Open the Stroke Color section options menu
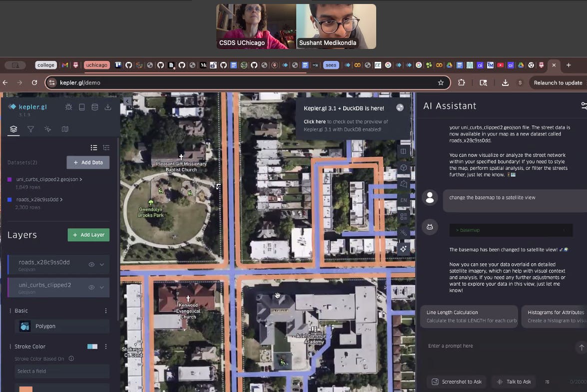587x392 pixels. [106, 347]
